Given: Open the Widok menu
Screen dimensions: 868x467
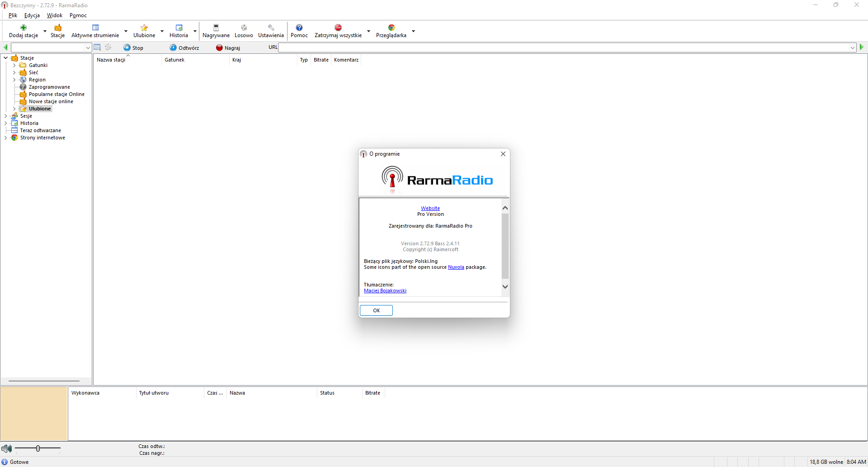Looking at the screenshot, I should click(55, 15).
